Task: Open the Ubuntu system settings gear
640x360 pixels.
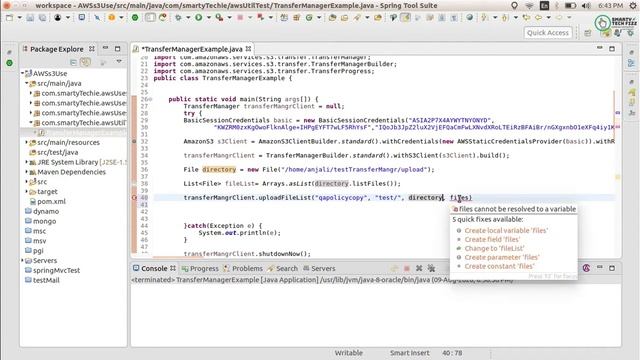Action: tap(633, 5)
